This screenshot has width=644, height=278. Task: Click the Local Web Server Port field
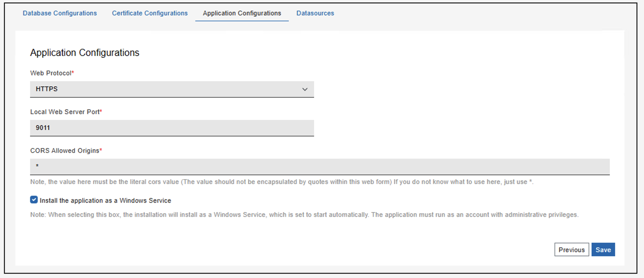(172, 128)
